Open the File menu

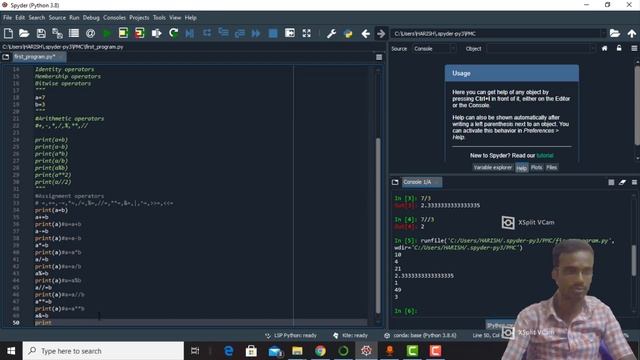click(x=7, y=18)
